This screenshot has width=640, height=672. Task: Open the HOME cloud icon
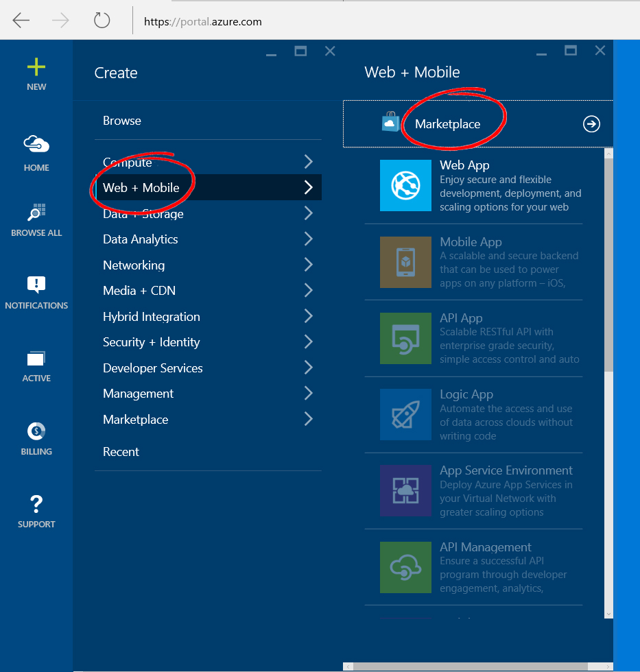point(36,144)
